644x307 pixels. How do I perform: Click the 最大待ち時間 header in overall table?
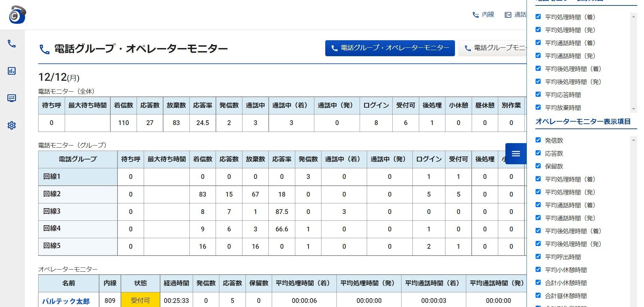tap(88, 105)
